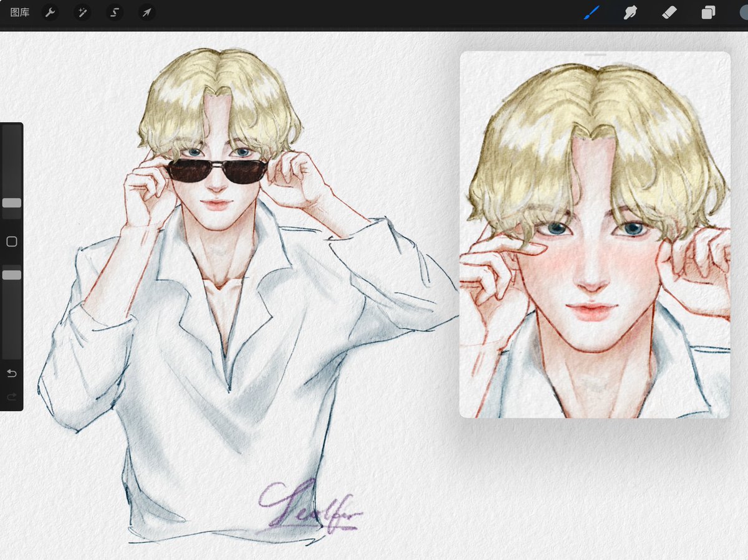Tap the undo arrow on the sidebar

click(x=11, y=373)
